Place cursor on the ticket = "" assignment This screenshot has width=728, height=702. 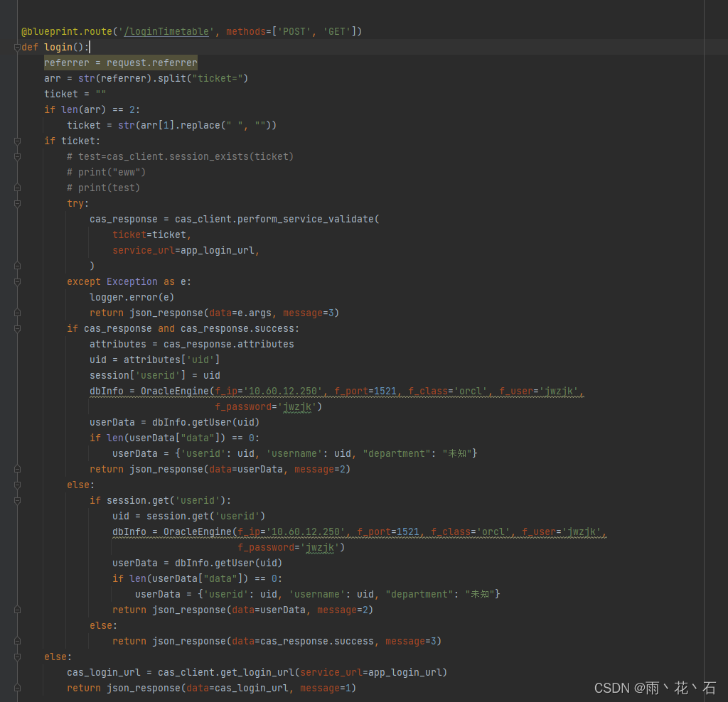point(75,93)
